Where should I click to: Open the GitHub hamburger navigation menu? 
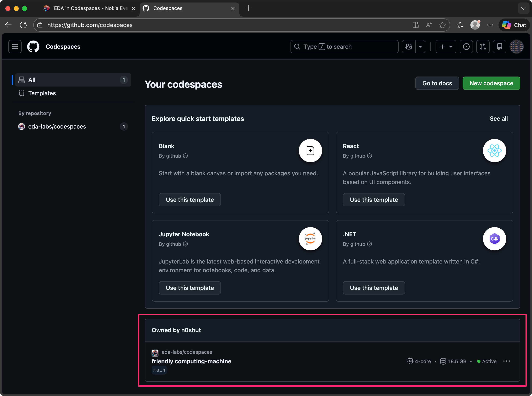[15, 47]
